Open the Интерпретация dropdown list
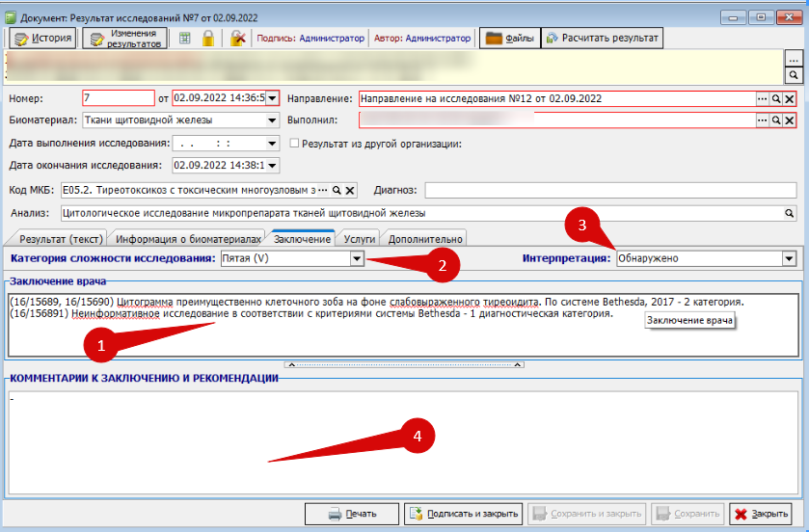 point(789,258)
